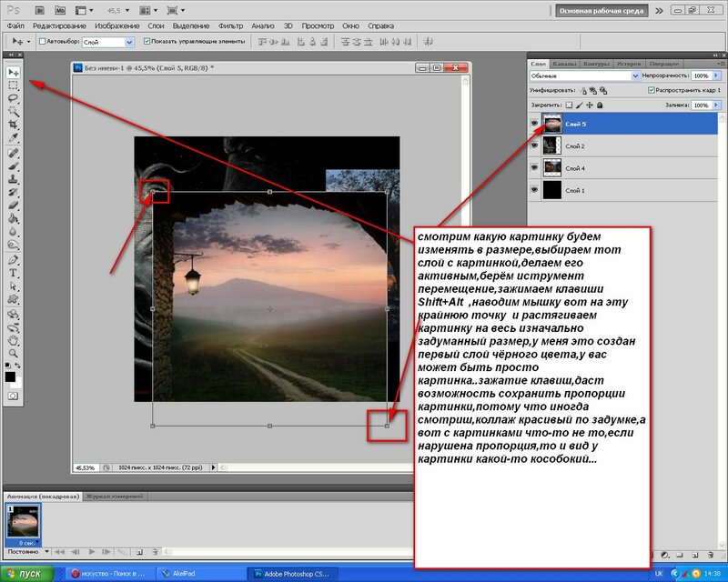Open the Файл menu

[15, 26]
